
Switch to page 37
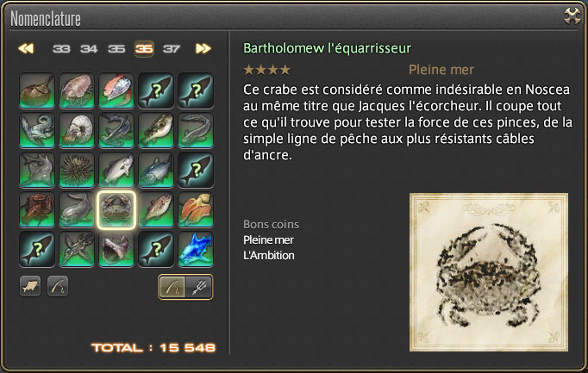tap(172, 49)
